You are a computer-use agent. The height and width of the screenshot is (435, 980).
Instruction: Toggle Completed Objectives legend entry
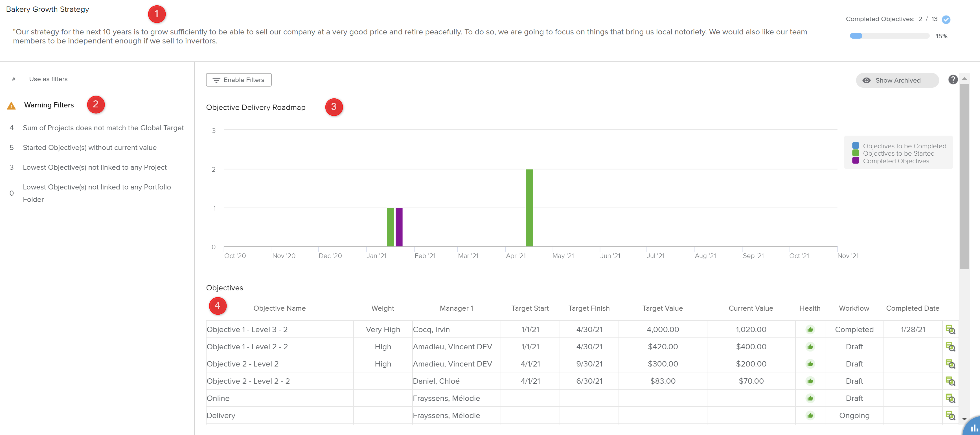pyautogui.click(x=896, y=161)
